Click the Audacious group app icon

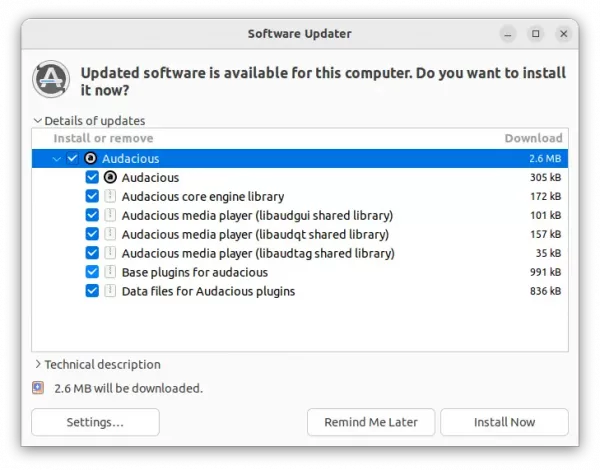[91, 159]
